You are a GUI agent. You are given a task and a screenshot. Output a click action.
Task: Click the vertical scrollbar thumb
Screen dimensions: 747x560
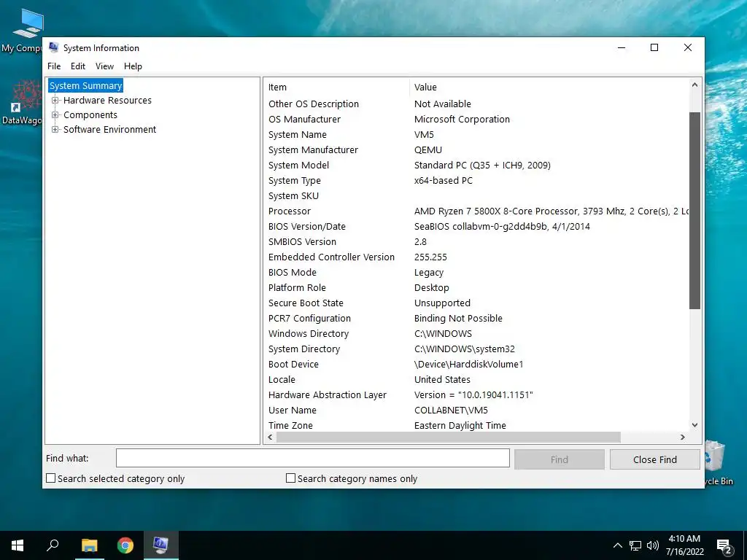pyautogui.click(x=694, y=211)
